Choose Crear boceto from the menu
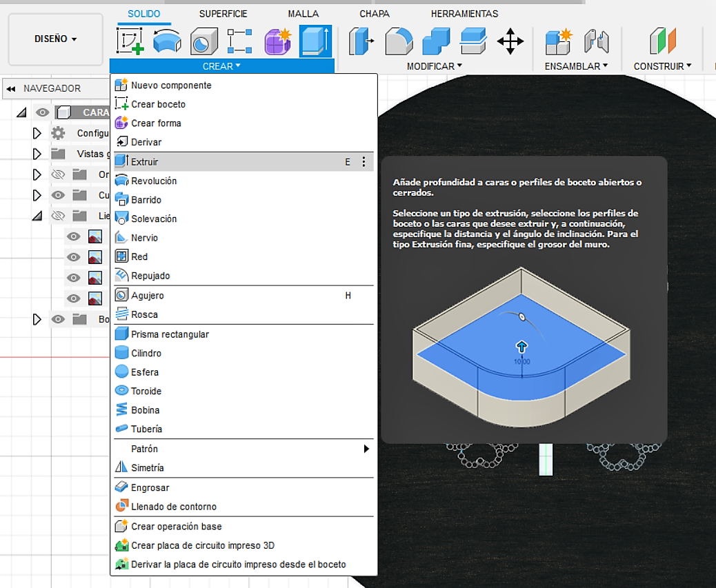This screenshot has height=588, width=716. pyautogui.click(x=244, y=105)
